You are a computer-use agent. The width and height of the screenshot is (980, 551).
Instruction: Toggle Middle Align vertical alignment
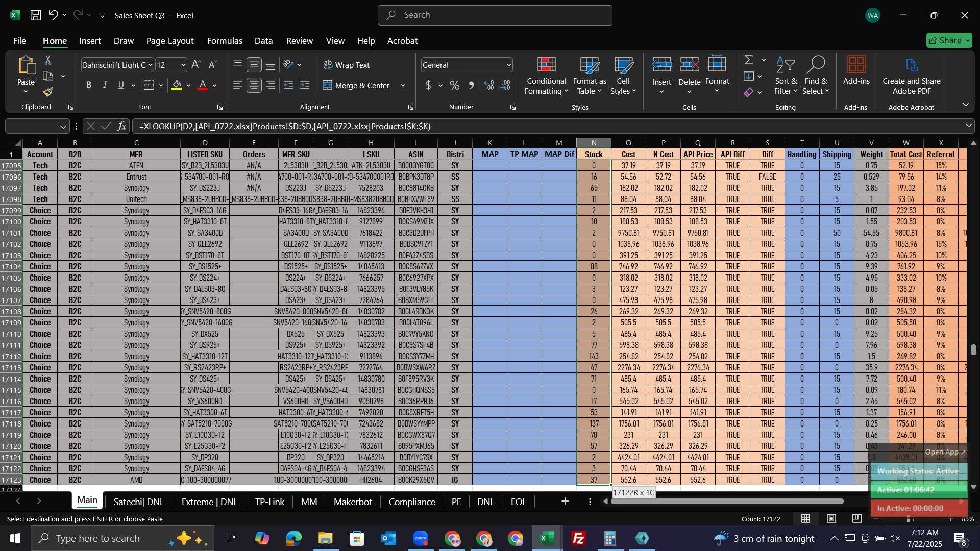pos(254,65)
